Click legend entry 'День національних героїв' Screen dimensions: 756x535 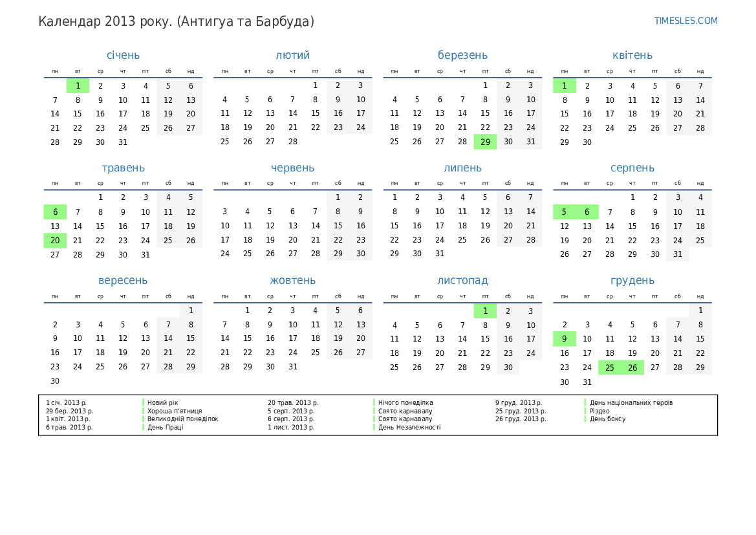(x=631, y=402)
